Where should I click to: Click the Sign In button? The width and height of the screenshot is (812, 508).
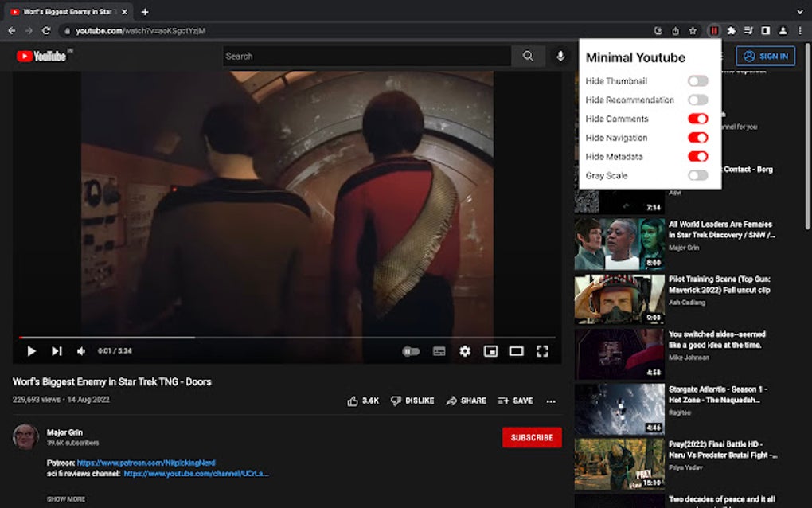point(765,56)
